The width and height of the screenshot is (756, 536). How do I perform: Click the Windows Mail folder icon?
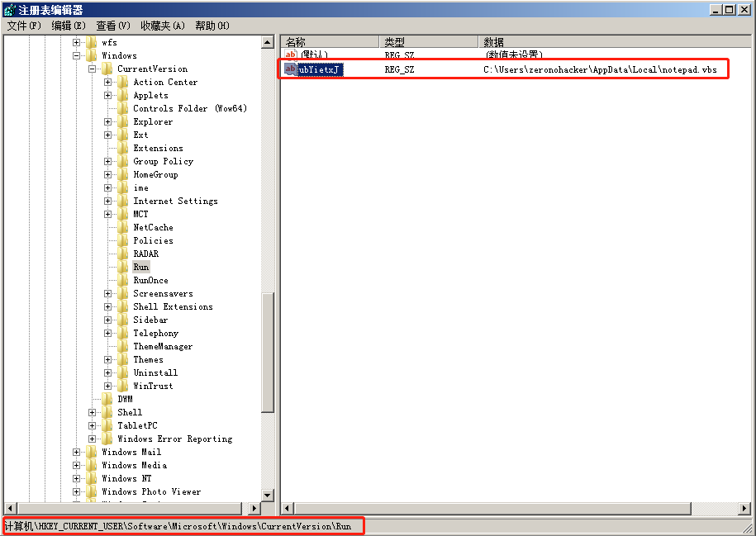(x=92, y=452)
